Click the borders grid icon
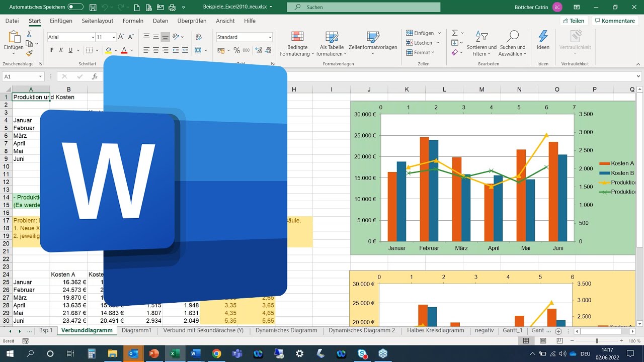Screen dimensions: 644x362 (89, 50)
